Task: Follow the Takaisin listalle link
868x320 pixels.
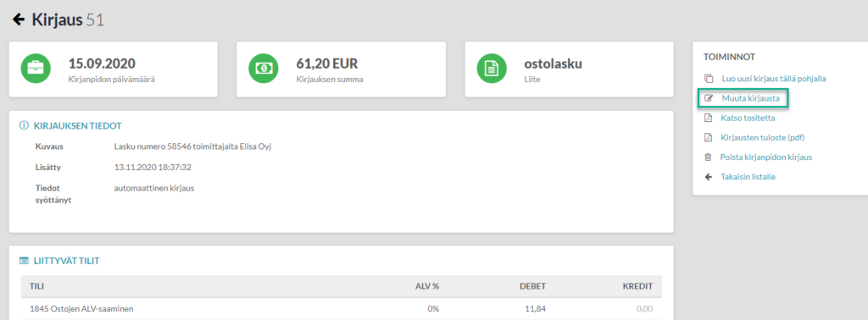Action: pyautogui.click(x=748, y=177)
